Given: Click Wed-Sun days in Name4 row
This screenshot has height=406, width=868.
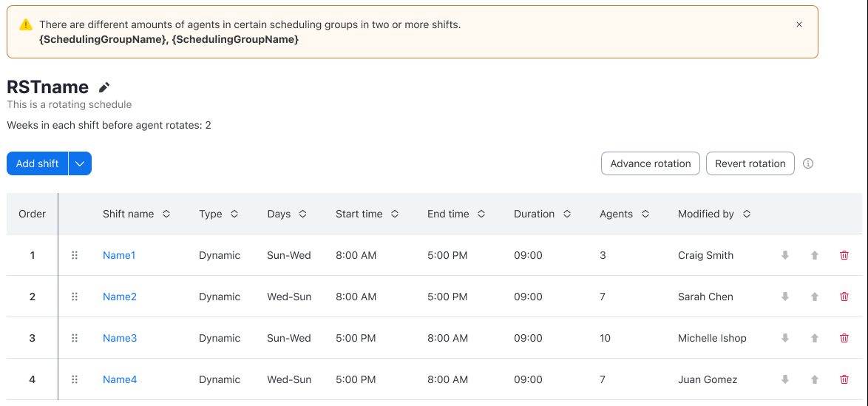Looking at the screenshot, I should (x=289, y=379).
